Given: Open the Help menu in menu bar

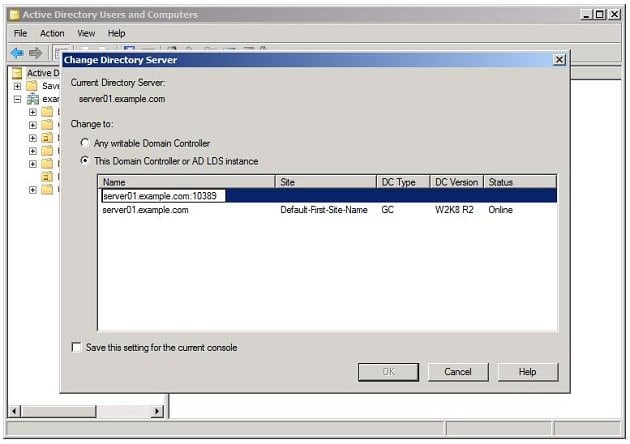Looking at the screenshot, I should coord(117,33).
